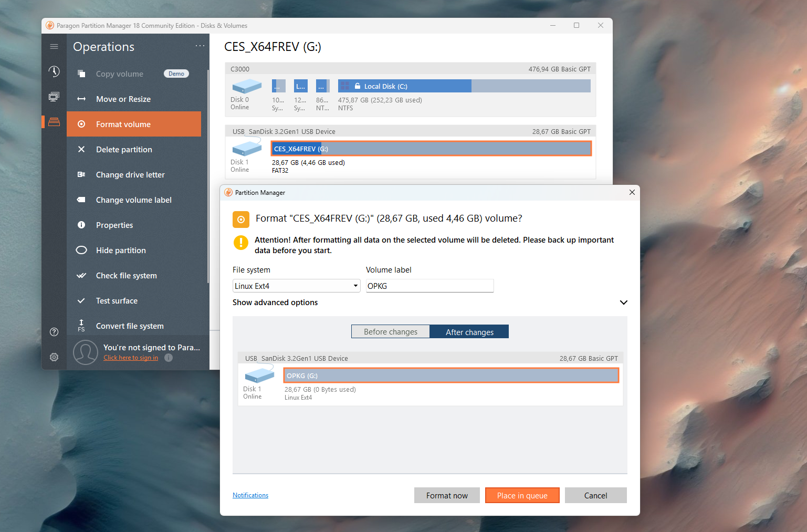
Task: Click the '475,87 GB (252,23 GB used)' text
Action: pos(380,100)
